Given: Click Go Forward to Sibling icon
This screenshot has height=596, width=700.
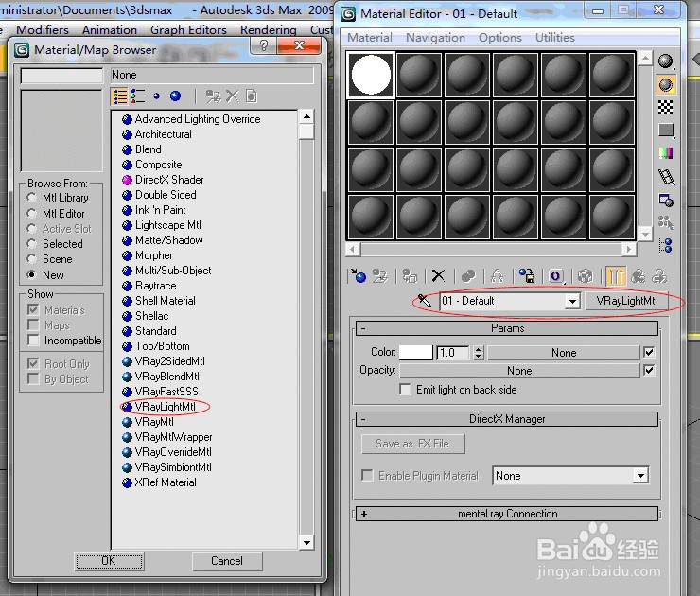Looking at the screenshot, I should click(659, 276).
